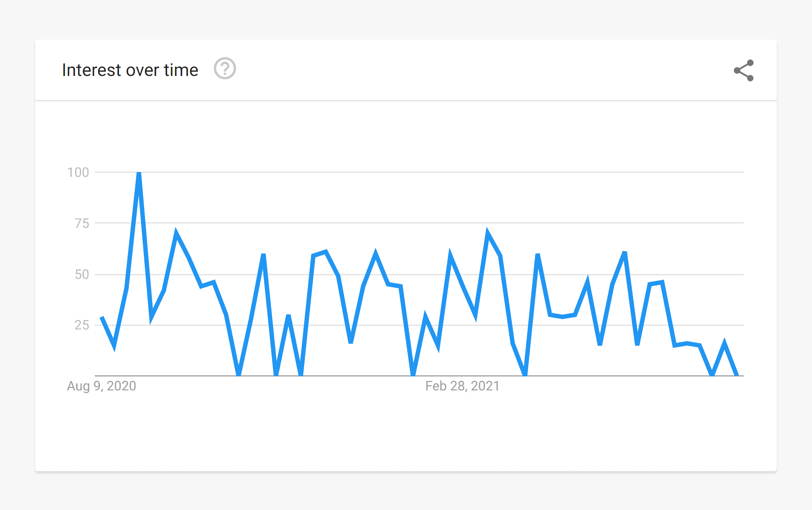The image size is (812, 510).
Task: Click the 'Aug 9, 2020' date label
Action: coord(101,386)
